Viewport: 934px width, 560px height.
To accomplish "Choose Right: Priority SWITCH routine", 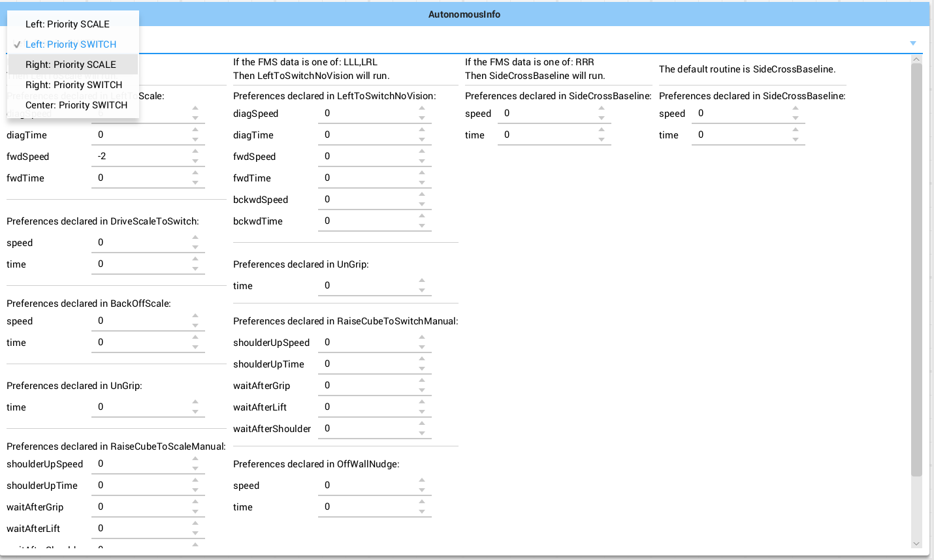I will click(x=74, y=85).
